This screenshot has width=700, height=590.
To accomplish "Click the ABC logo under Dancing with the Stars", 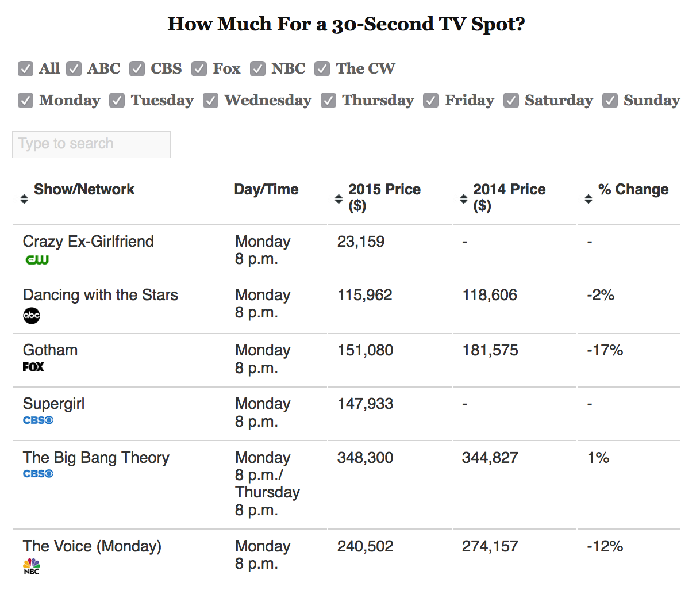I will coord(32,315).
